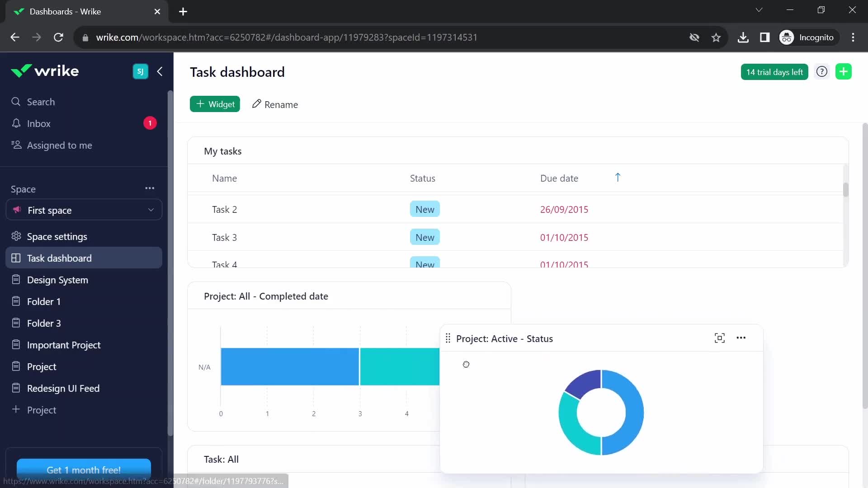This screenshot has height=488, width=868.
Task: Open Redesign UI Feed
Action: [x=84, y=388]
